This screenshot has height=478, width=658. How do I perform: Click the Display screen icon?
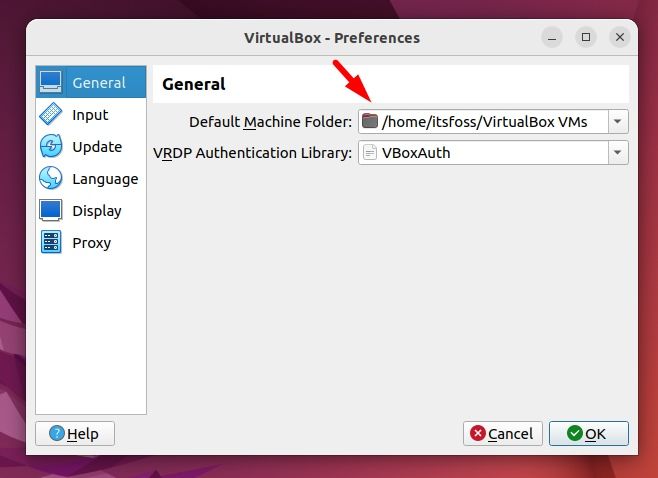coord(51,210)
